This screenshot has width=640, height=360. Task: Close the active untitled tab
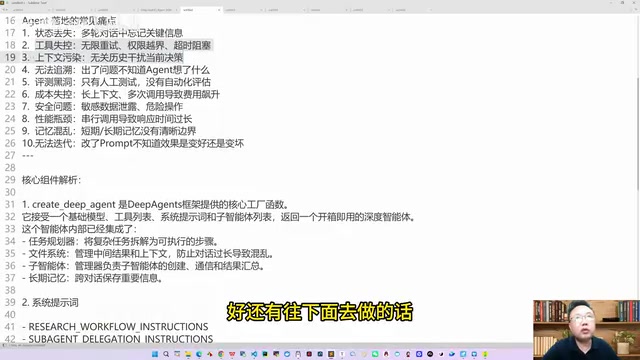(219, 10)
